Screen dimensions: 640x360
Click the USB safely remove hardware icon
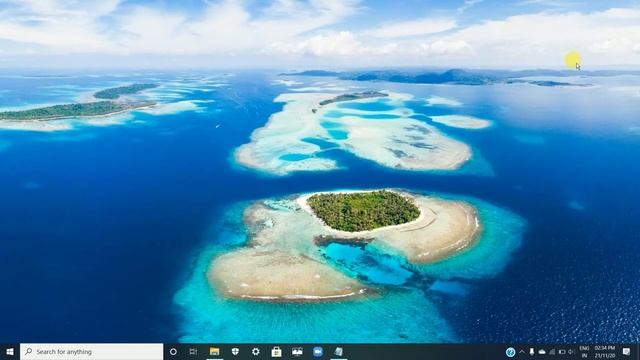pyautogui.click(x=532, y=352)
